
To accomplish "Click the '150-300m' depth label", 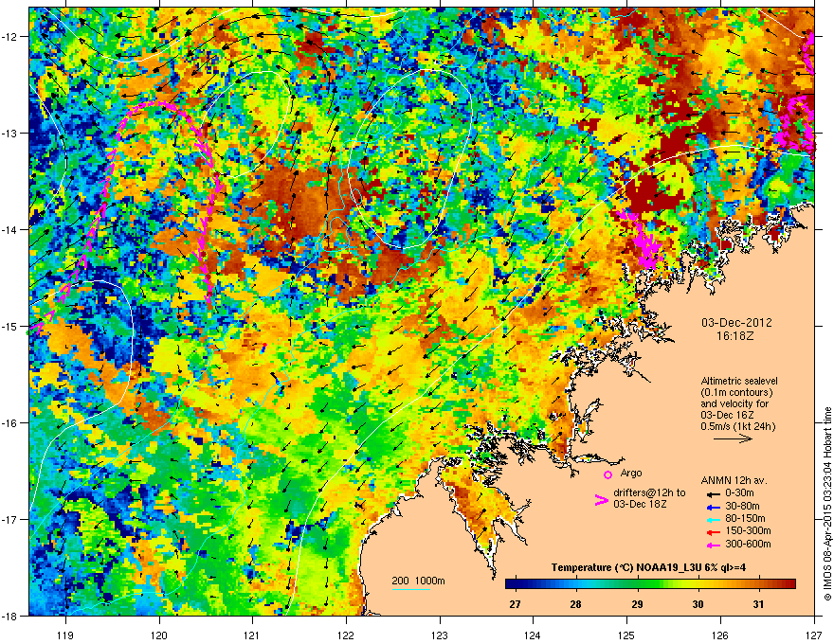I will pyautogui.click(x=748, y=530).
